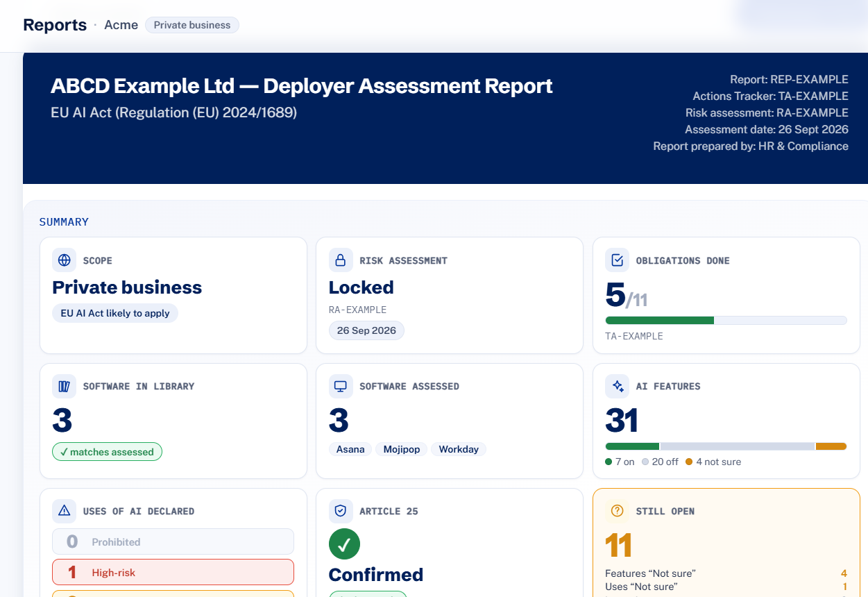Click the Uses "Not sure" row
Viewport: 868px width, 597px height.
pyautogui.click(x=726, y=587)
